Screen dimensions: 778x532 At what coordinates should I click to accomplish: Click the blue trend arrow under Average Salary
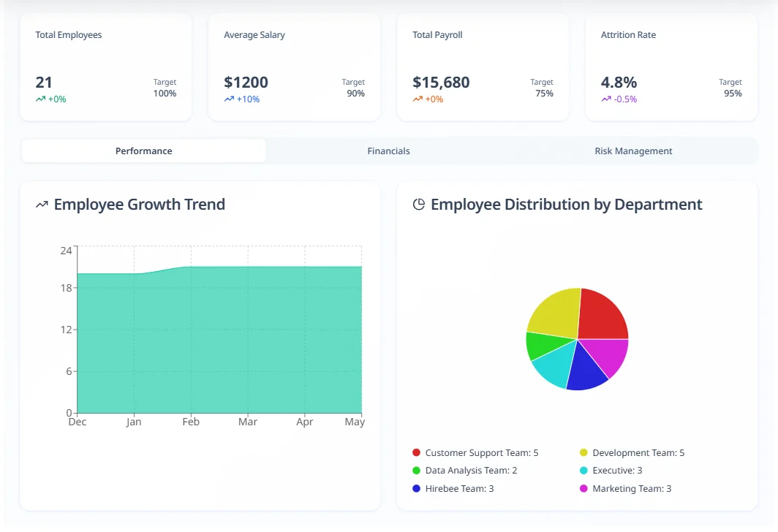pyautogui.click(x=229, y=99)
